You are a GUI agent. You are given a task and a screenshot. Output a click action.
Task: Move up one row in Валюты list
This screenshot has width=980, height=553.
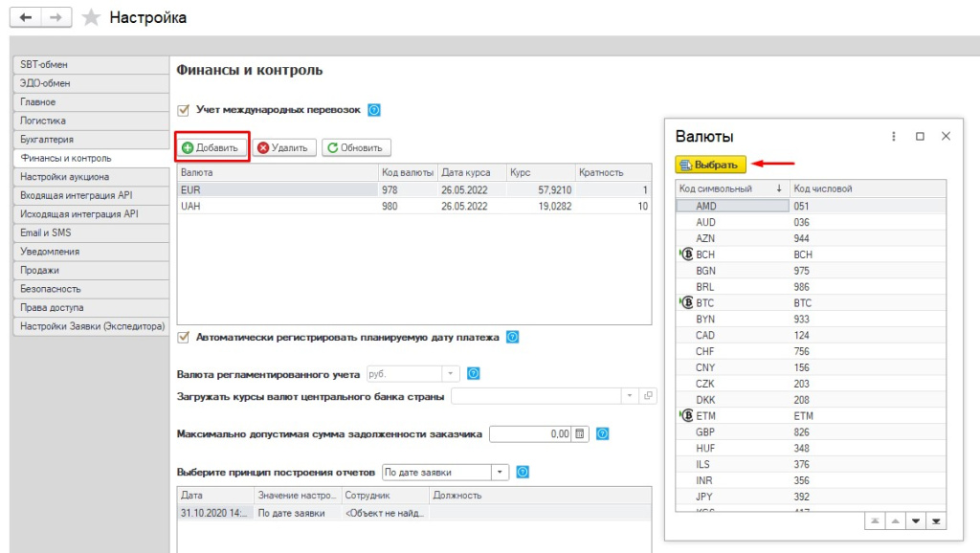pos(895,521)
